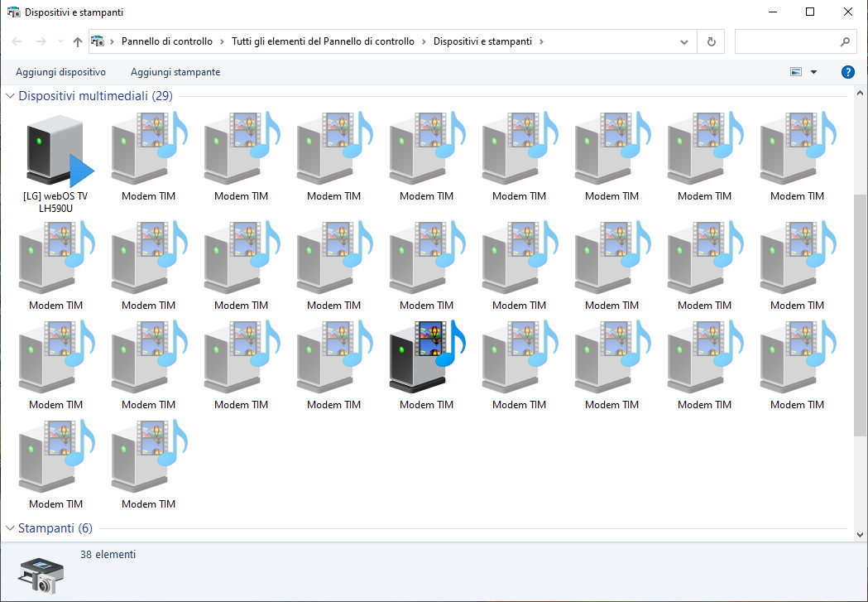Open the view options dropdown arrow
868x602 pixels.
point(813,72)
